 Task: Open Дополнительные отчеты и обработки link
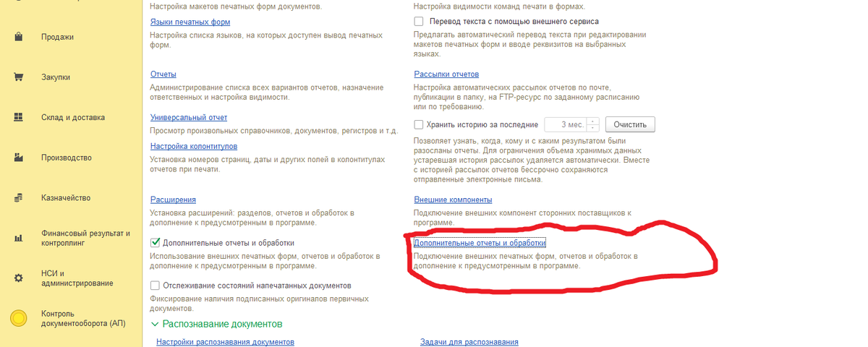click(x=479, y=243)
